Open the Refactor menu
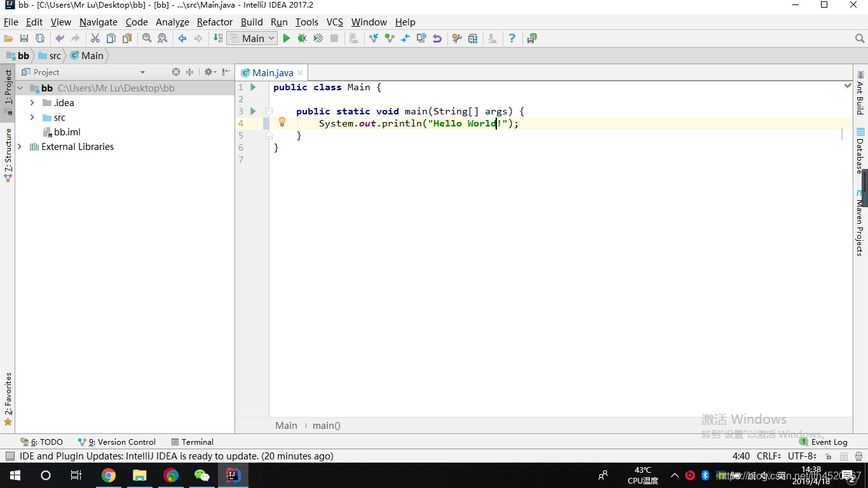Image resolution: width=868 pixels, height=488 pixels. coord(215,22)
